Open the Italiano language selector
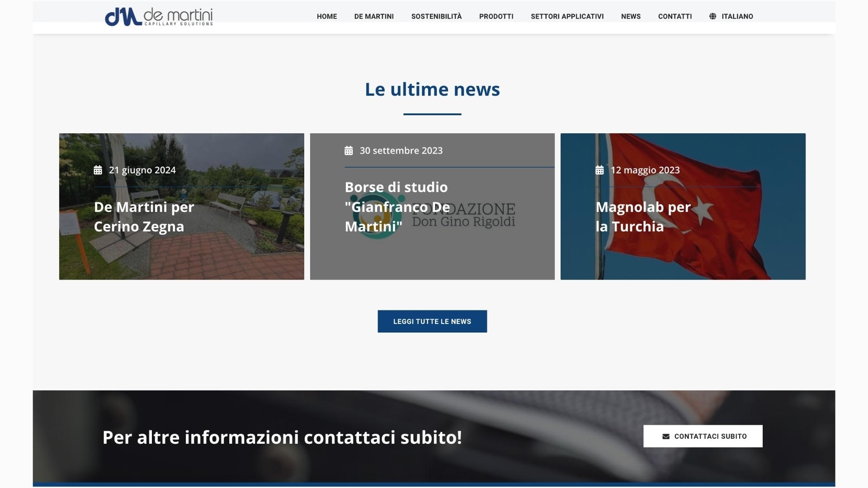 (731, 16)
